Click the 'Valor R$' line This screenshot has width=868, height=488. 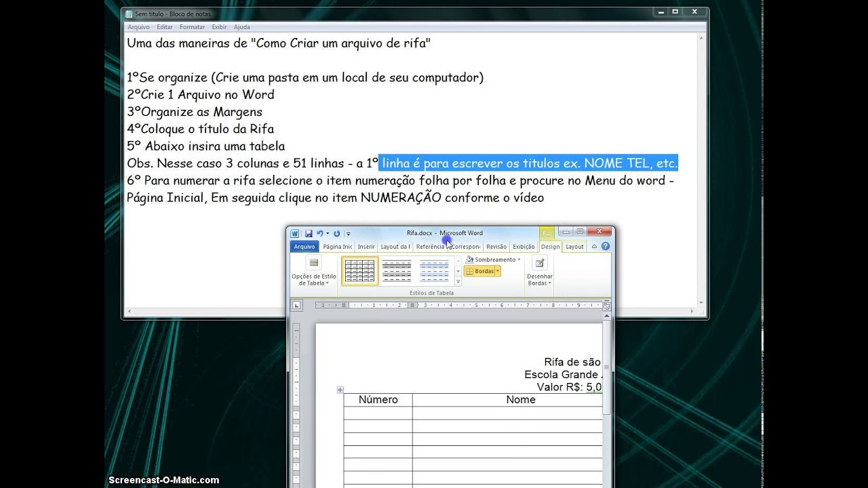point(568,387)
